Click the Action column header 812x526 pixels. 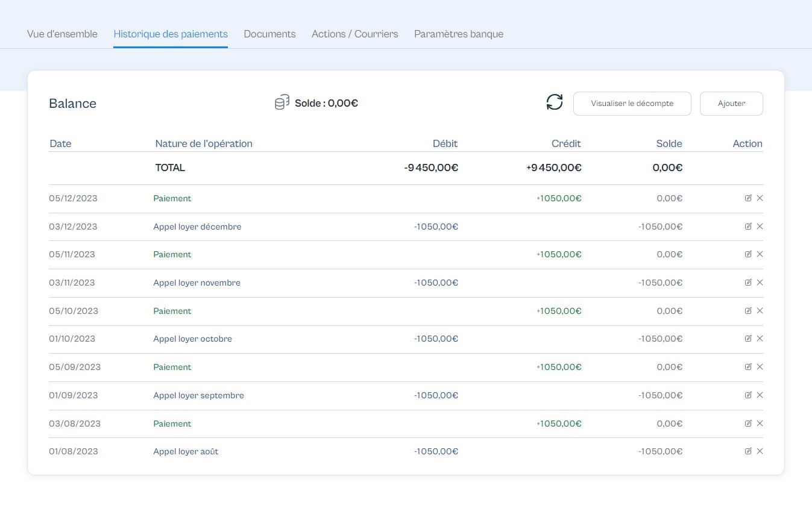tap(747, 143)
